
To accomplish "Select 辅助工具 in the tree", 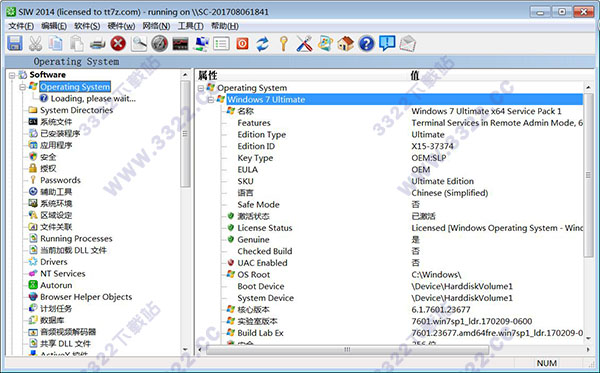I will pos(56,192).
